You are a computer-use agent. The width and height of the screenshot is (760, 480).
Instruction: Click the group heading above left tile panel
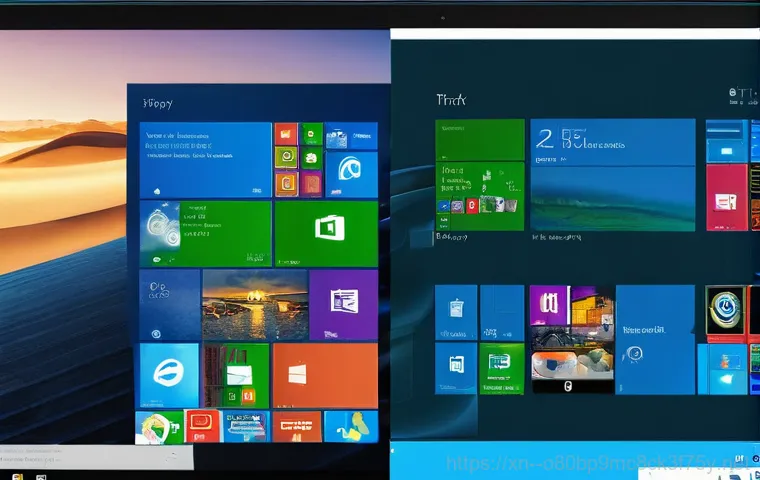tap(158, 103)
